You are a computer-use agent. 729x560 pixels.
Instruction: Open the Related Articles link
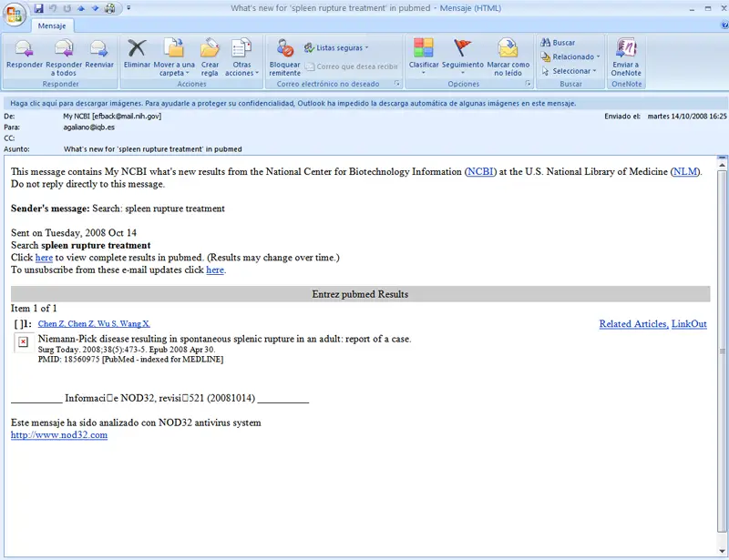tap(633, 324)
